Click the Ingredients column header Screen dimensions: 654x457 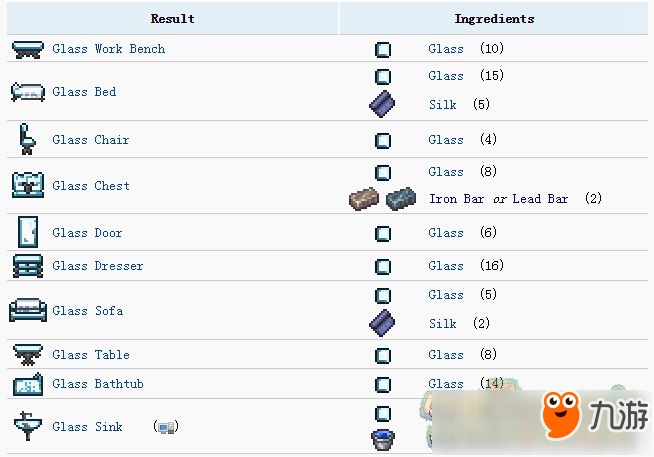click(494, 18)
